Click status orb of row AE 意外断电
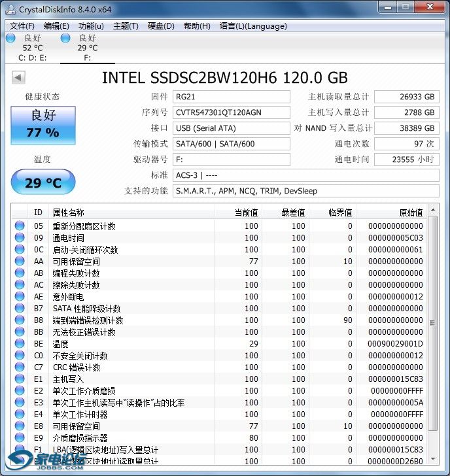450x476 pixels. [20, 296]
